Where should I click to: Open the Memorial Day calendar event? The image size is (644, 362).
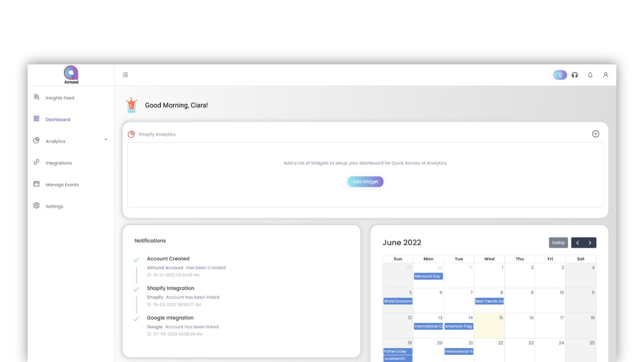428,276
